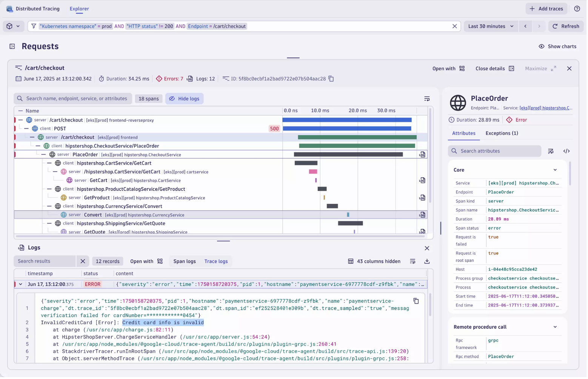588x379 pixels.
Task: Click the Search attributes field
Action: tap(496, 151)
